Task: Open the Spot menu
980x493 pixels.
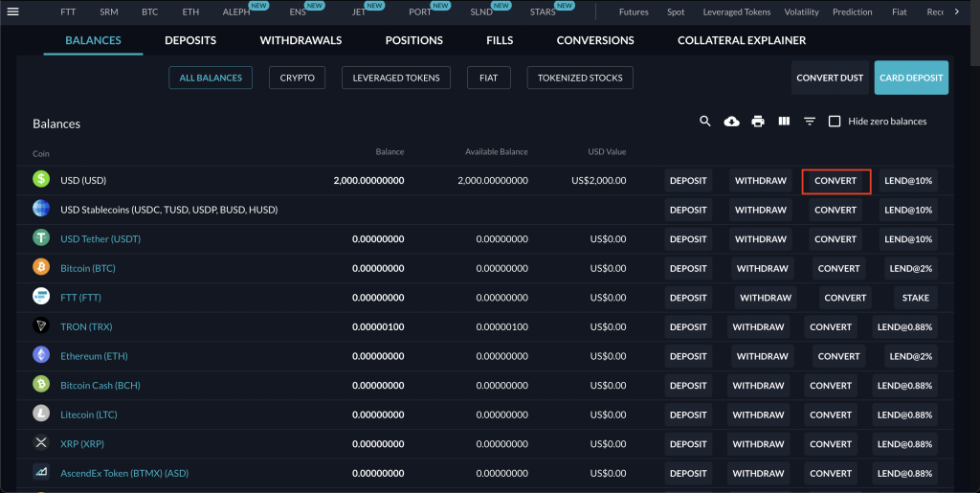Action: pyautogui.click(x=676, y=11)
